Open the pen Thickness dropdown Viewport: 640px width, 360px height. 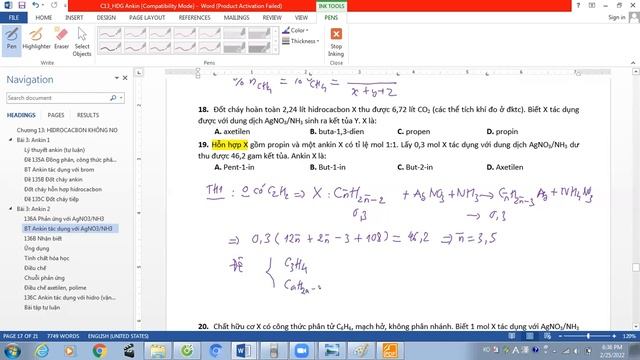(300, 41)
